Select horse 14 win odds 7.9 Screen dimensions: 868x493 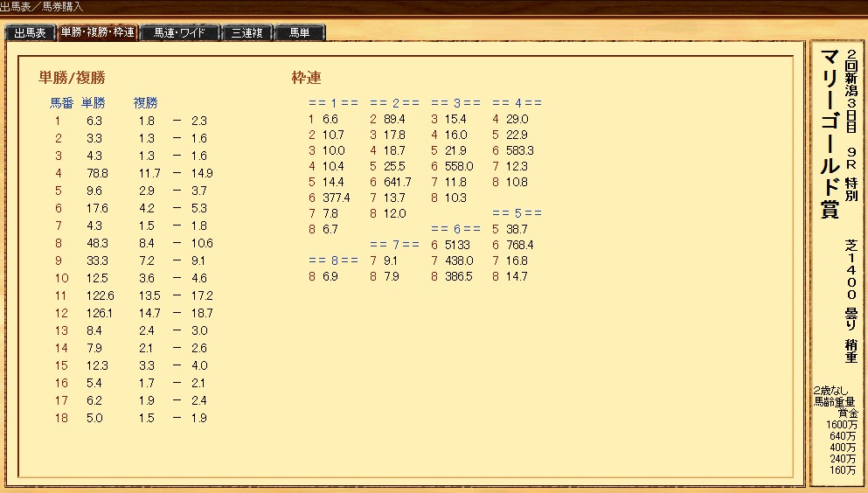pos(94,348)
